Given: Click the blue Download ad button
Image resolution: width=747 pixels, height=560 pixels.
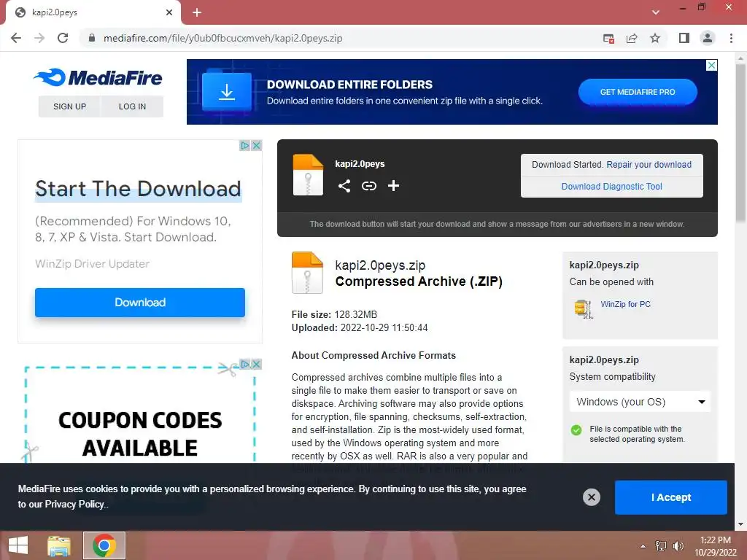Looking at the screenshot, I should pyautogui.click(x=140, y=303).
